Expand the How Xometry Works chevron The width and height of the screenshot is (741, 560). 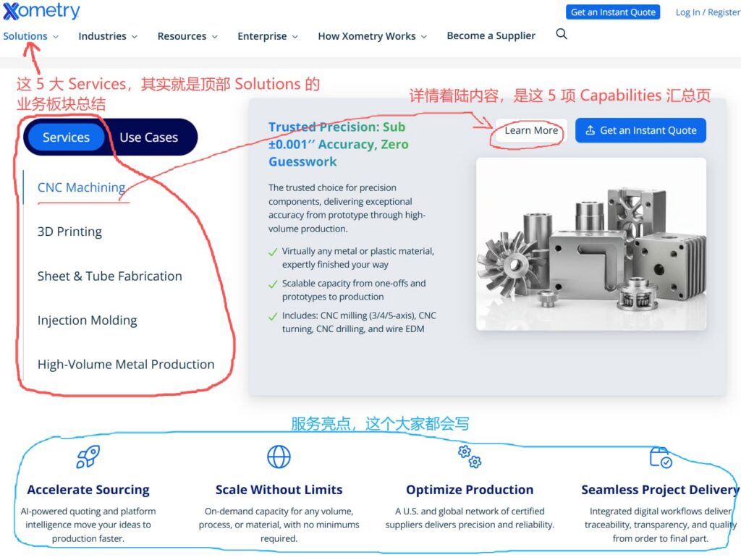point(424,36)
